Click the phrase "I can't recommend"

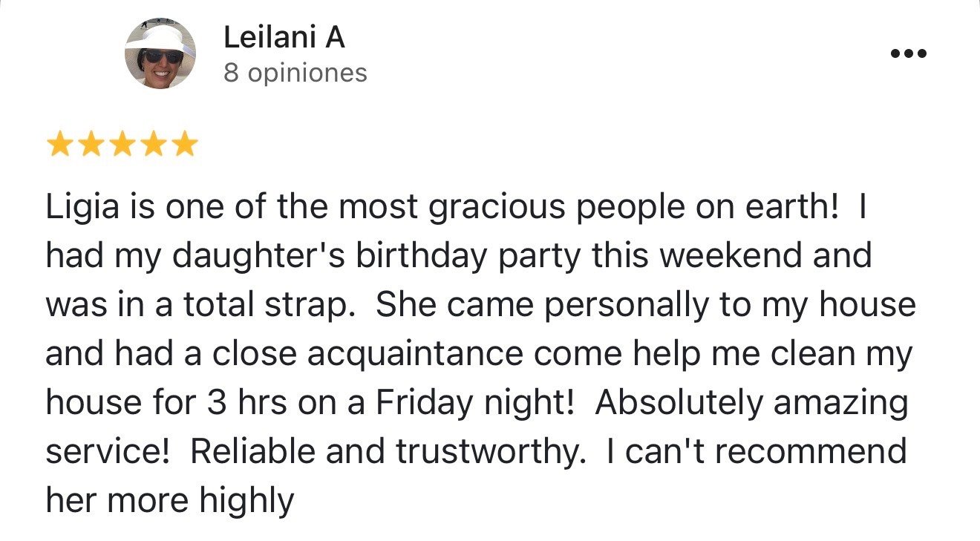pyautogui.click(x=756, y=452)
